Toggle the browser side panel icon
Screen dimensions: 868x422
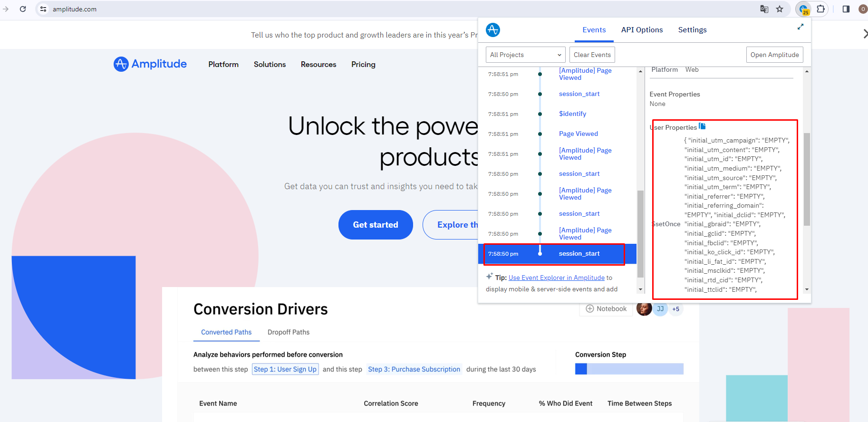point(846,9)
